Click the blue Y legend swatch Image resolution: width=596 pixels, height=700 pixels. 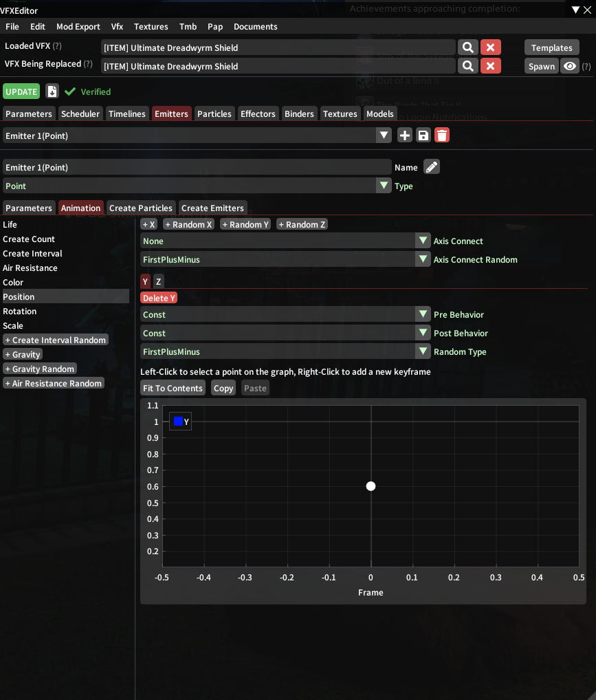point(178,421)
